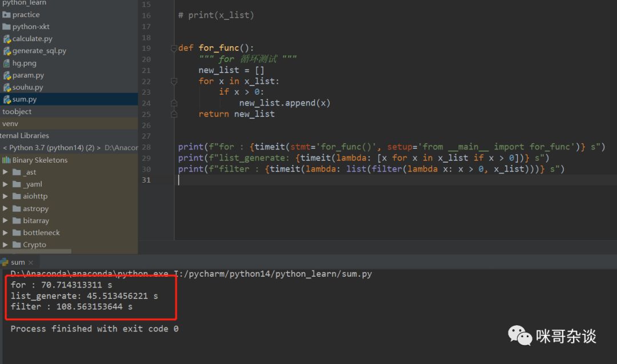
Task: Select sum.py in project tree
Action: (x=69, y=99)
